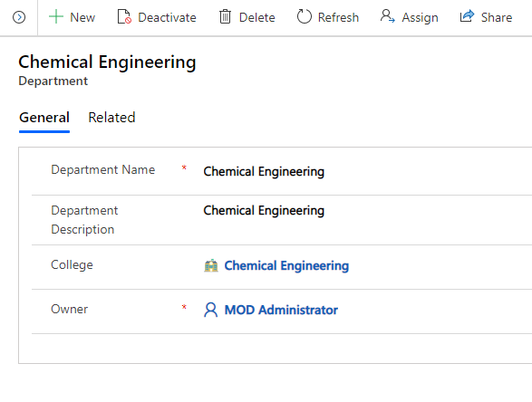Click the Delete trash can icon
This screenshot has height=402, width=532.
point(225,16)
